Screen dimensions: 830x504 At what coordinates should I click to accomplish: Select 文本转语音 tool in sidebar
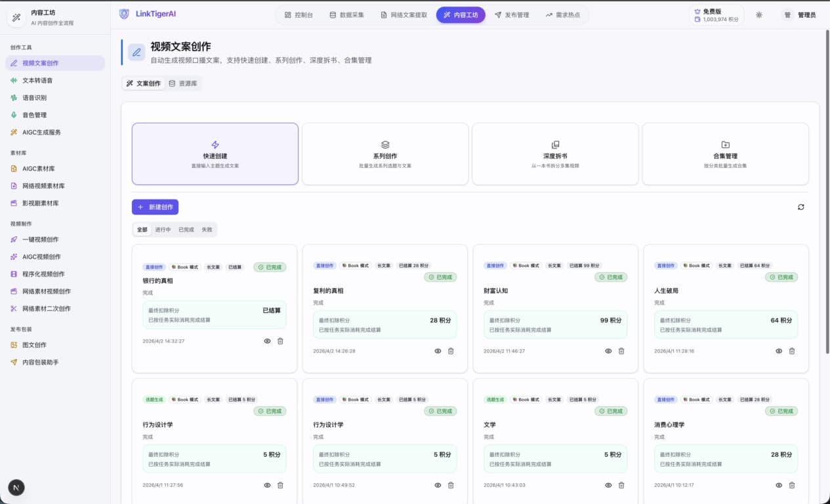41,79
